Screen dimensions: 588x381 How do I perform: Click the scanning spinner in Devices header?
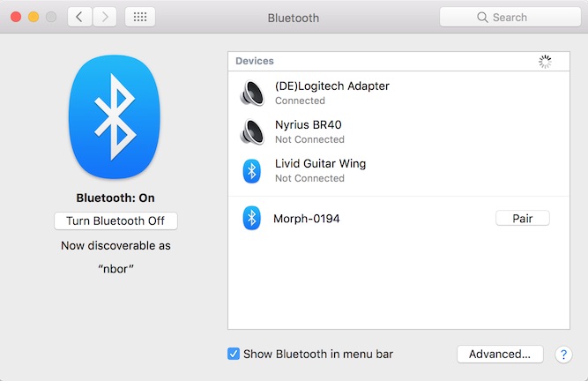(545, 62)
